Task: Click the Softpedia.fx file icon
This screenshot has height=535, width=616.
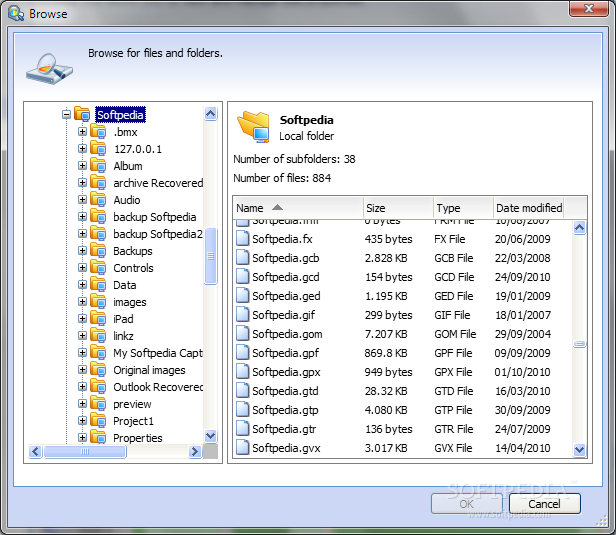Action: [243, 238]
